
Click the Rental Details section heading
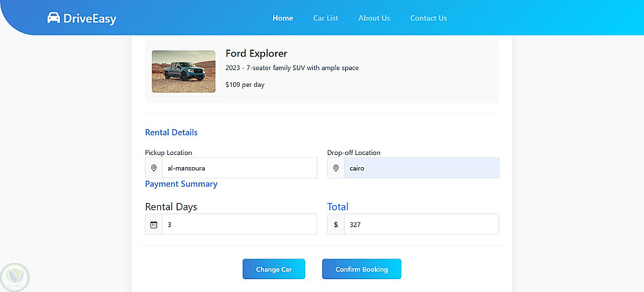[x=171, y=132]
